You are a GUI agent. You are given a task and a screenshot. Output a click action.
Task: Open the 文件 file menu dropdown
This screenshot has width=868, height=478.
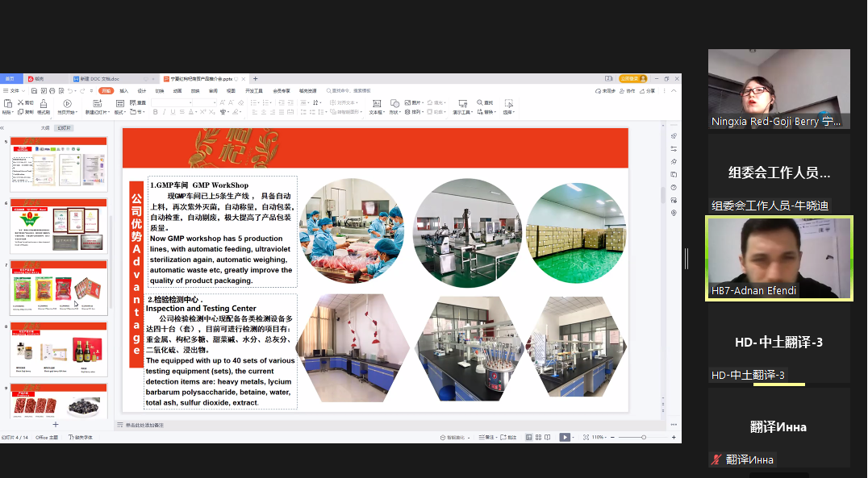(x=15, y=91)
